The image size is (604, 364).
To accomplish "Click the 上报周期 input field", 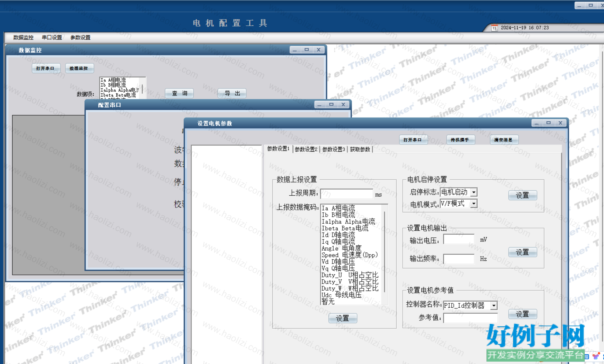I will coord(347,194).
